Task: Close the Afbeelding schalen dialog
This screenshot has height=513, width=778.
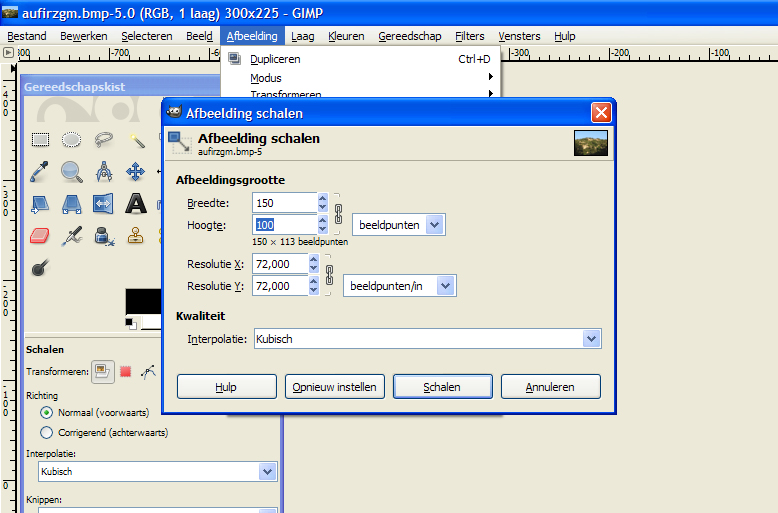Action: 601,113
